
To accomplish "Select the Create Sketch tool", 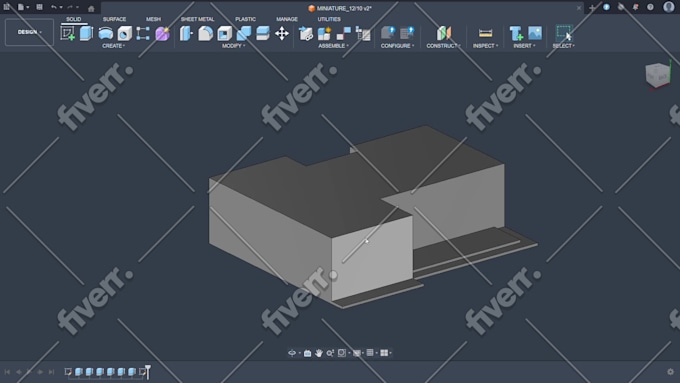I will coord(68,33).
